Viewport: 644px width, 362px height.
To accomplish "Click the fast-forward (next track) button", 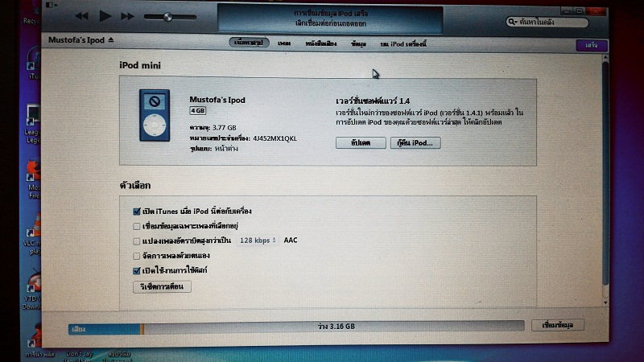I will 127,16.
